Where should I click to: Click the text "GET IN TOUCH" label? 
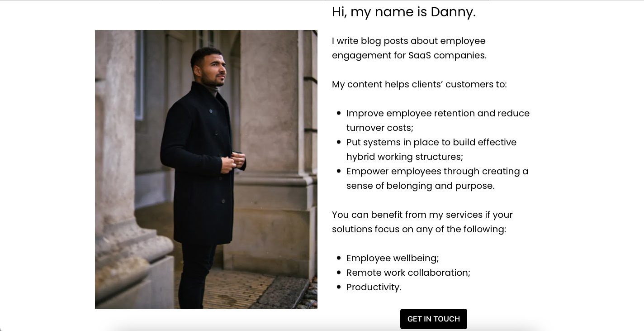pyautogui.click(x=433, y=319)
